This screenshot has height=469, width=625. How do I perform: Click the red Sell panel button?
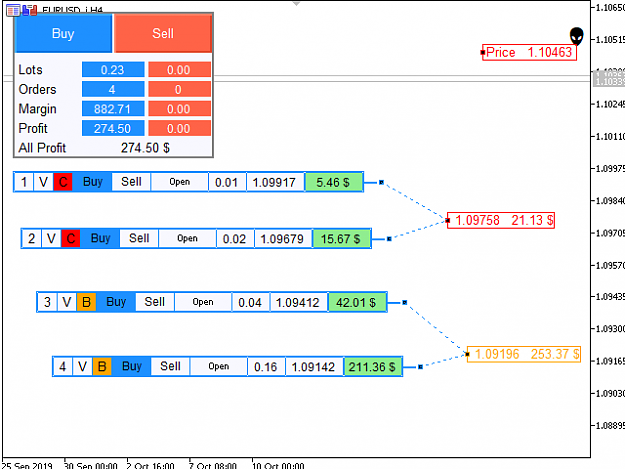click(163, 33)
